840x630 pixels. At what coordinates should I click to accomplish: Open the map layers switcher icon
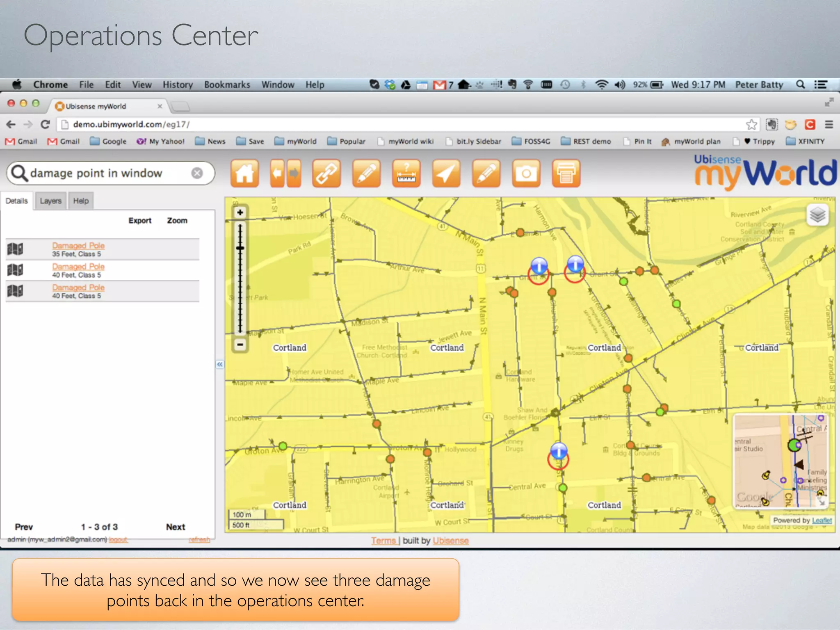tap(817, 215)
